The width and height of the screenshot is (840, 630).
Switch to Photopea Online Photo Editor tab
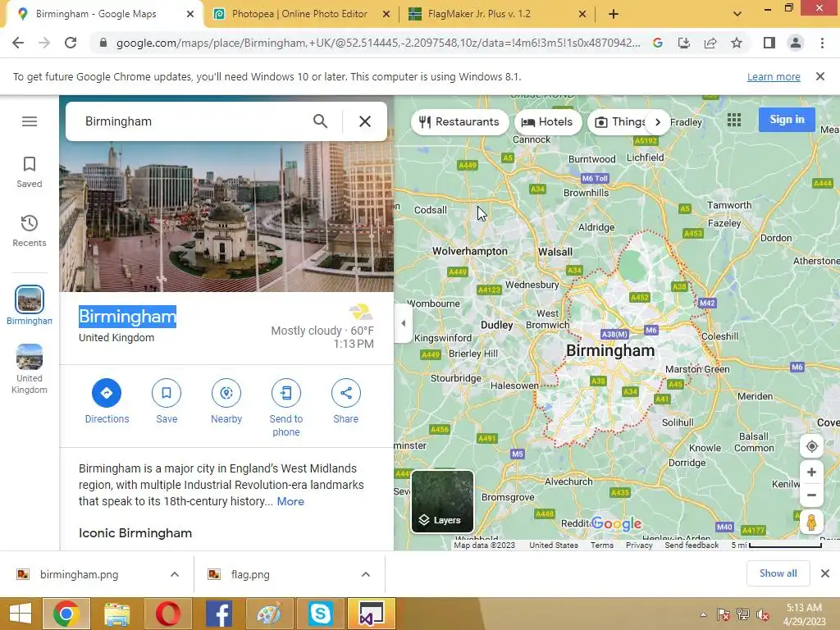(x=299, y=14)
